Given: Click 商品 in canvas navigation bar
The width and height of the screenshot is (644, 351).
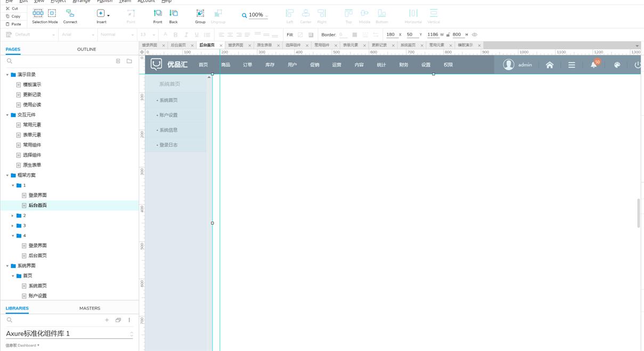Looking at the screenshot, I should pos(226,65).
